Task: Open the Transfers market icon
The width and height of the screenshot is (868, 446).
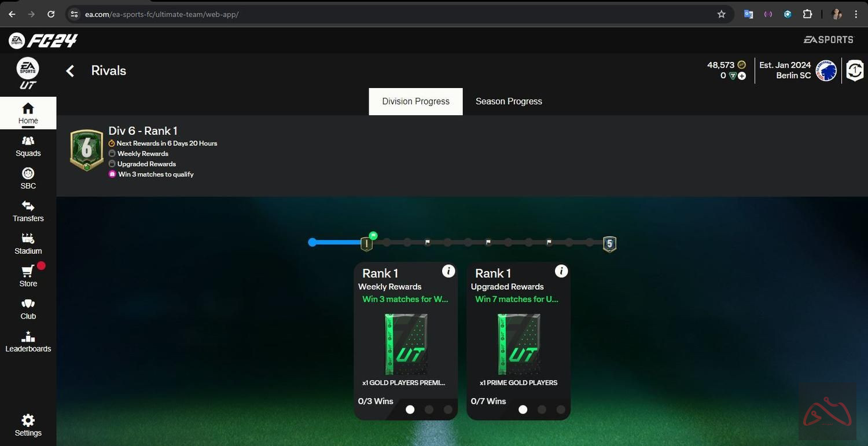Action: (27, 211)
